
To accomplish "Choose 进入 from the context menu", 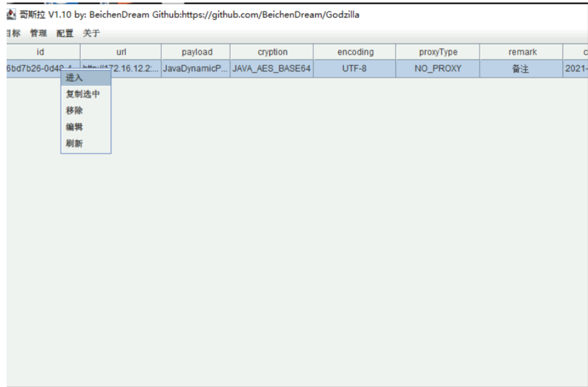I will click(86, 78).
